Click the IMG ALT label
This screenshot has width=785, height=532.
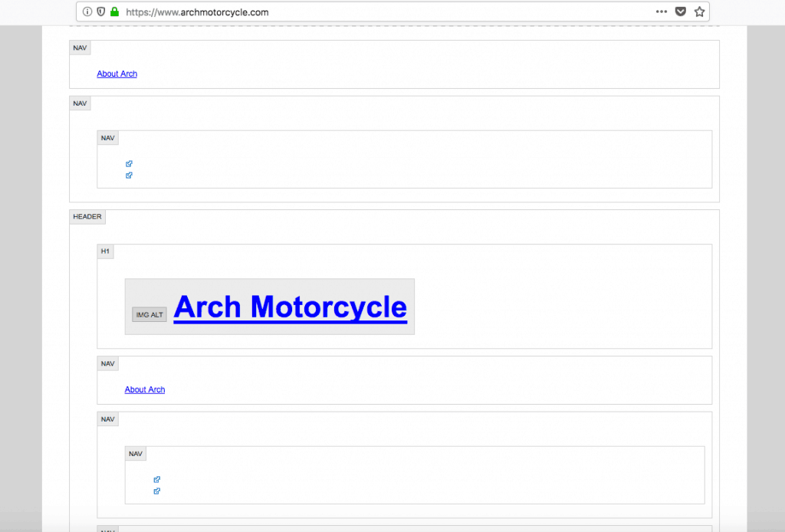(x=149, y=314)
